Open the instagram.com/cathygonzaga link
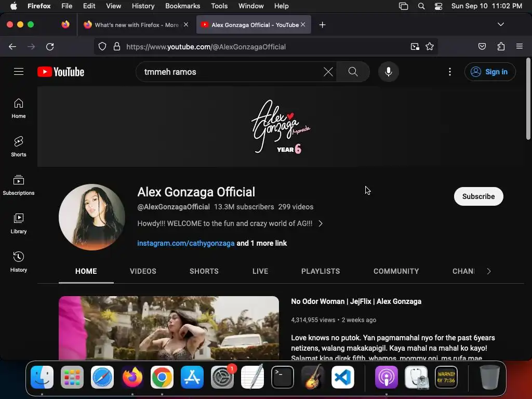532x399 pixels. point(186,243)
